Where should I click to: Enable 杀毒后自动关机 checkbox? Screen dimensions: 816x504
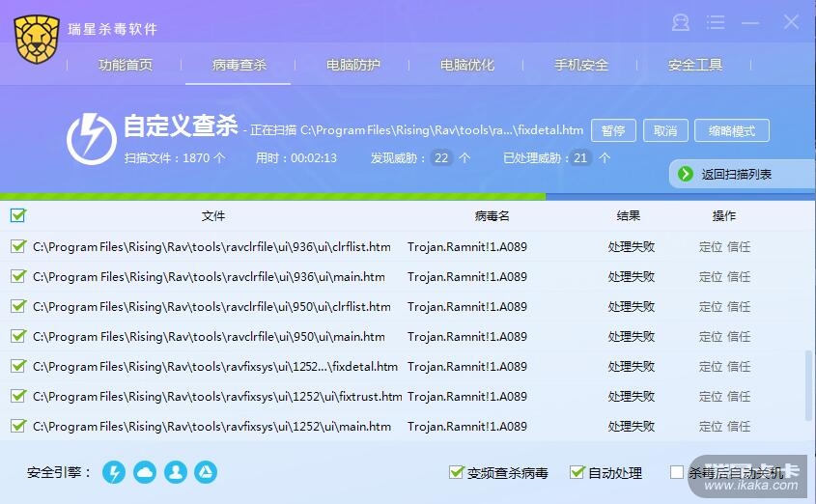click(x=677, y=472)
